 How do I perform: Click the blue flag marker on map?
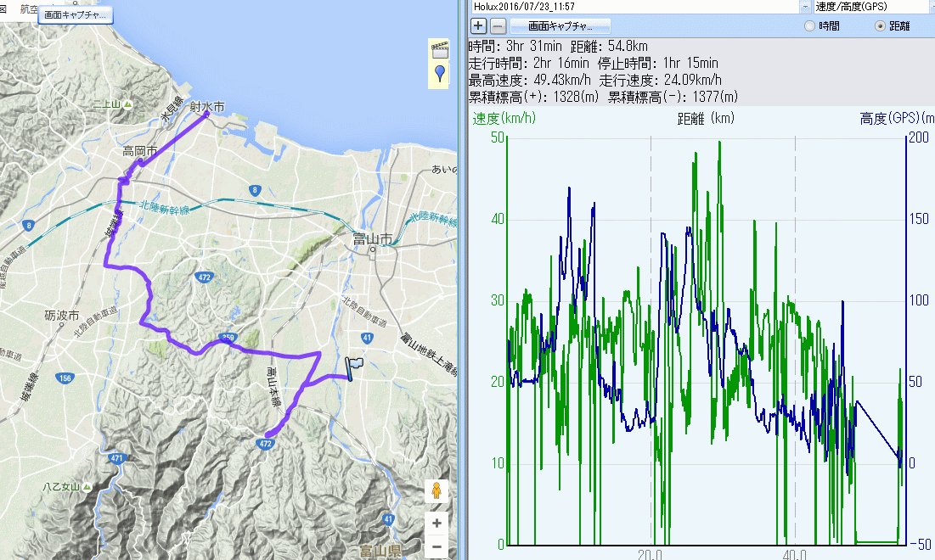coord(352,367)
